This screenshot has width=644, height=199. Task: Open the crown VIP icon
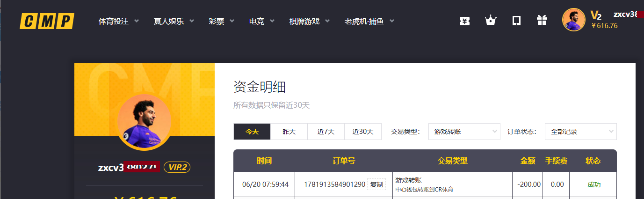(x=490, y=21)
